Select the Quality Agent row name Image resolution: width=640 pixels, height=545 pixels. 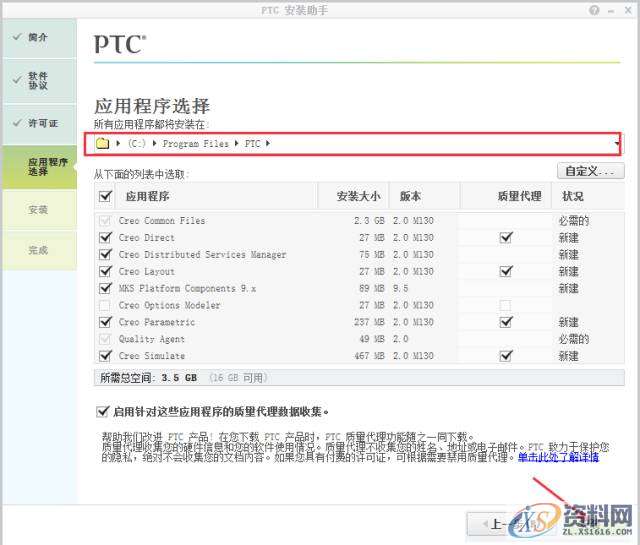pos(151,339)
